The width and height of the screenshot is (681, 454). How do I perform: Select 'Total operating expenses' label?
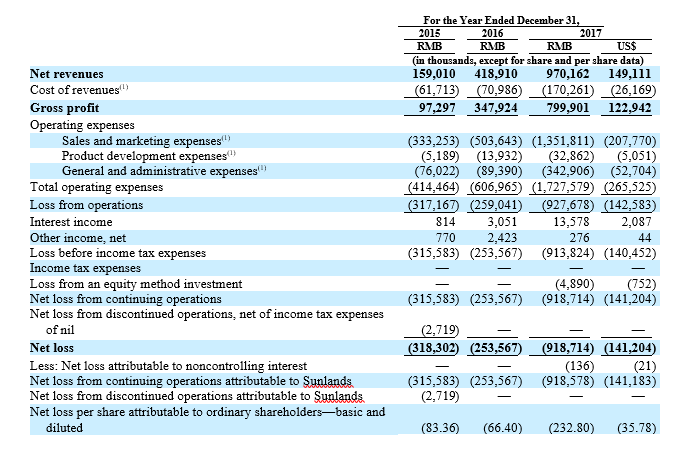(x=96, y=187)
